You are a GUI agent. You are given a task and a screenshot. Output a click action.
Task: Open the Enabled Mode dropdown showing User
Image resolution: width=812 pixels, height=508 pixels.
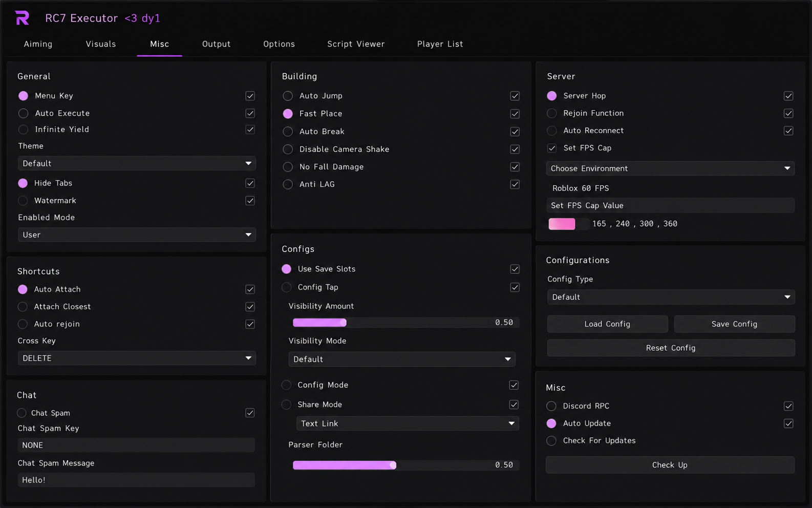(137, 235)
